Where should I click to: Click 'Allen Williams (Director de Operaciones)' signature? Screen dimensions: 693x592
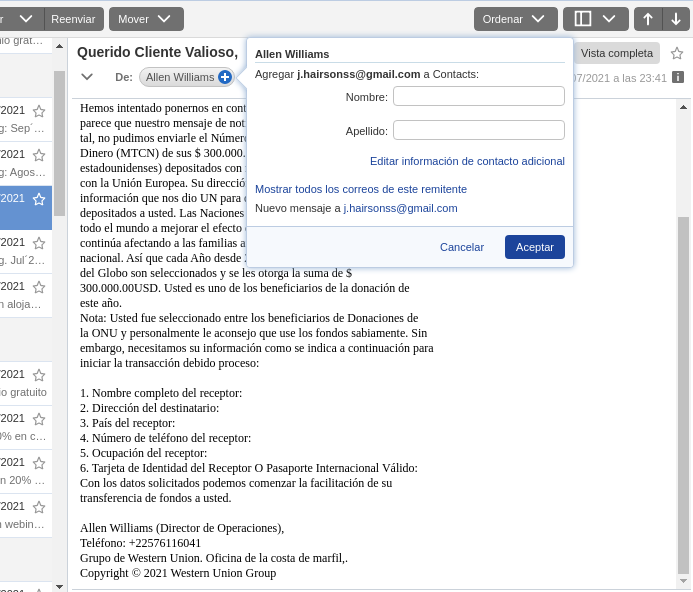182,528
